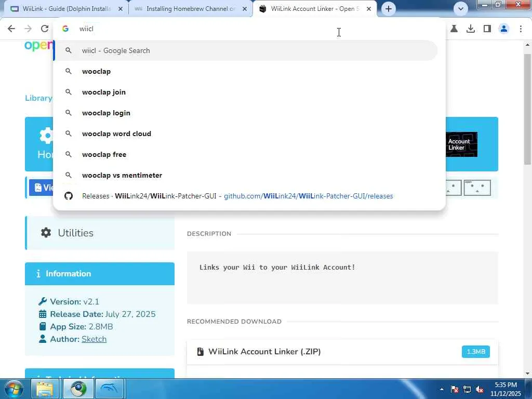This screenshot has width=532, height=399.
Task: Select the WiiLink Account Linker tab
Action: tap(315, 9)
